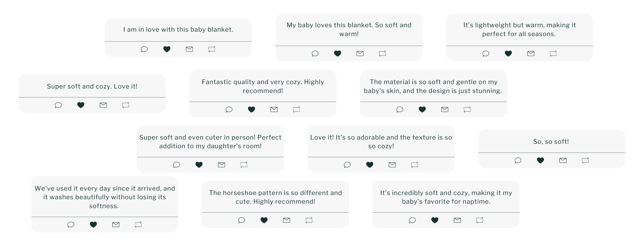Mail the "Super soft and cozy. Love it!" review
Viewport: 644px width, 242px height.
click(x=103, y=105)
